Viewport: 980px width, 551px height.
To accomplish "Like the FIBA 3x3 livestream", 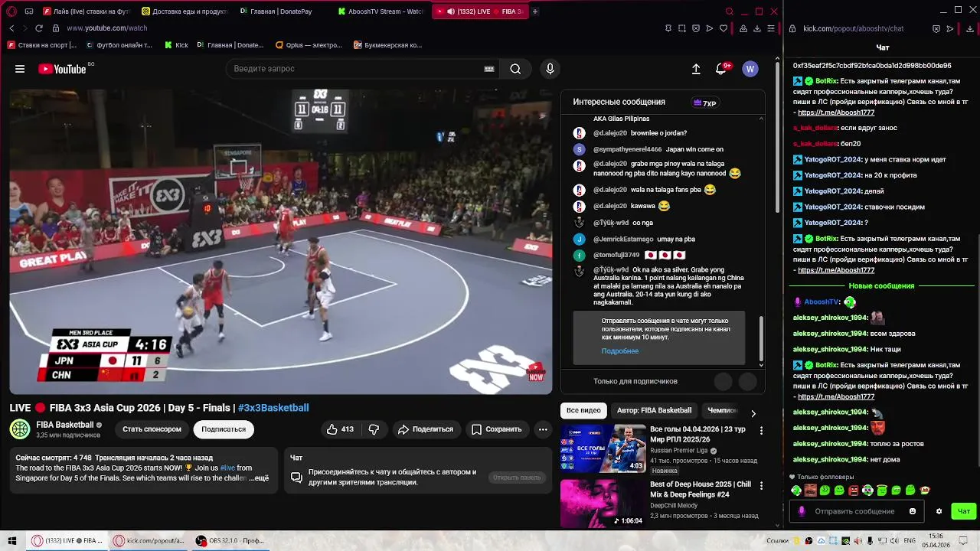I will pyautogui.click(x=340, y=429).
